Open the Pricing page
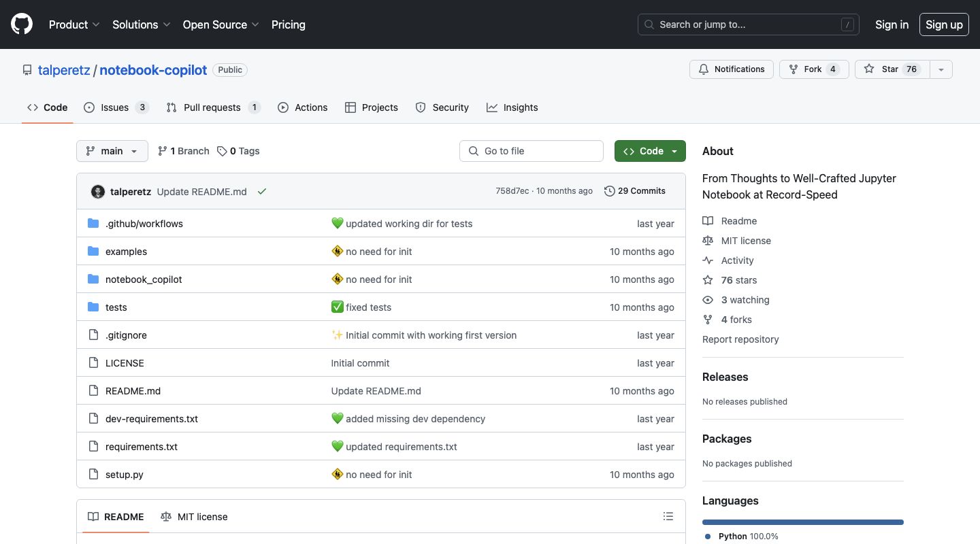The width and height of the screenshot is (980, 544). tap(289, 24)
